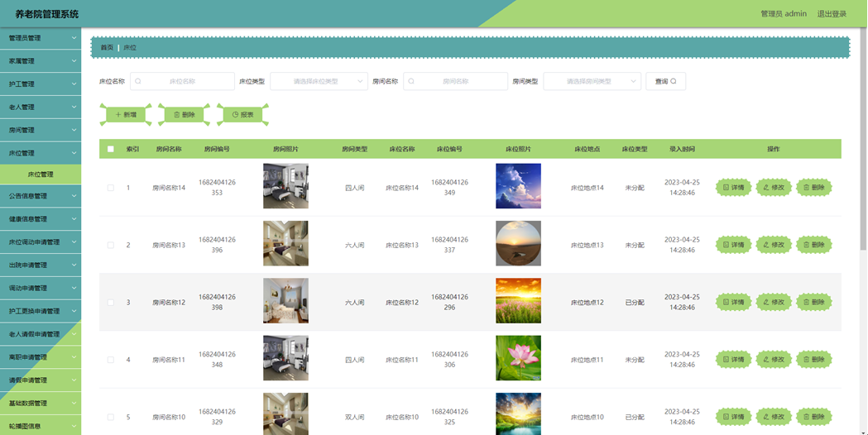Select the checkbox for row 3

pyautogui.click(x=111, y=303)
